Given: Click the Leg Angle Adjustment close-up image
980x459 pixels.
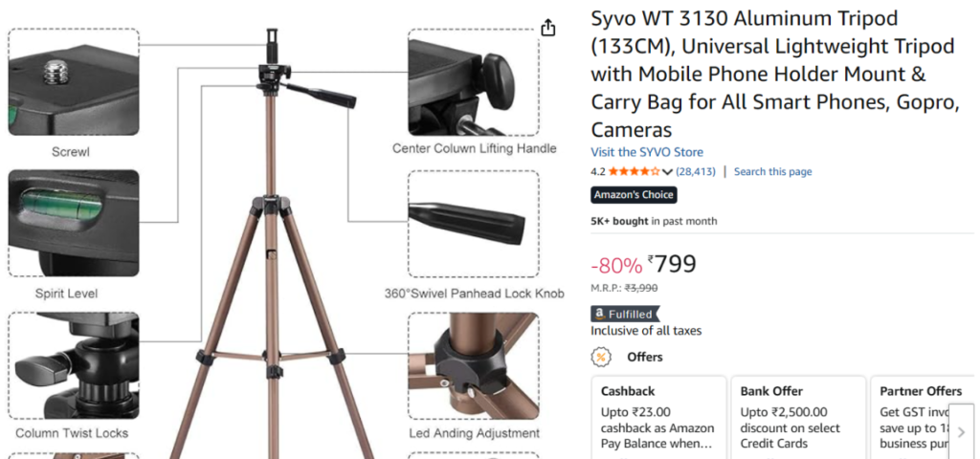Looking at the screenshot, I should pos(474,366).
